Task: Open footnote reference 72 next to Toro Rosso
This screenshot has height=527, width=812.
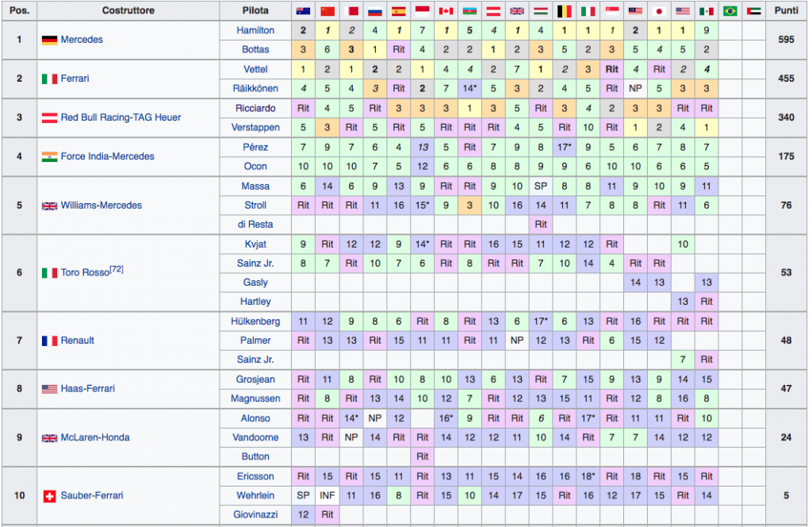Action: [117, 269]
